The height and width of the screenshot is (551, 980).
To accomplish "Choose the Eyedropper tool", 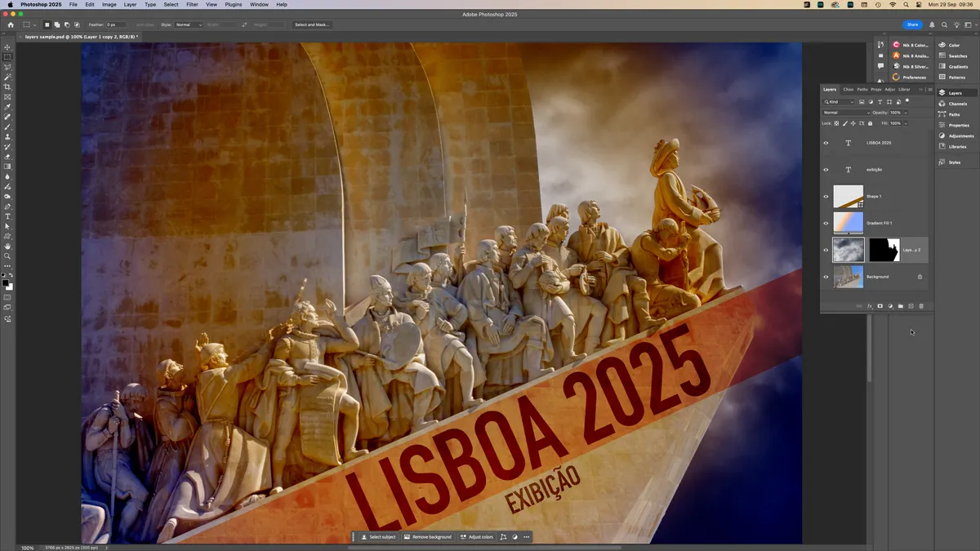I will pos(7,107).
